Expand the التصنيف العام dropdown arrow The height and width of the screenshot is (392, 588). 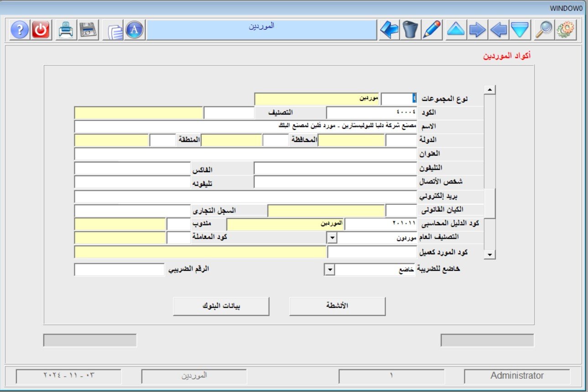(332, 238)
